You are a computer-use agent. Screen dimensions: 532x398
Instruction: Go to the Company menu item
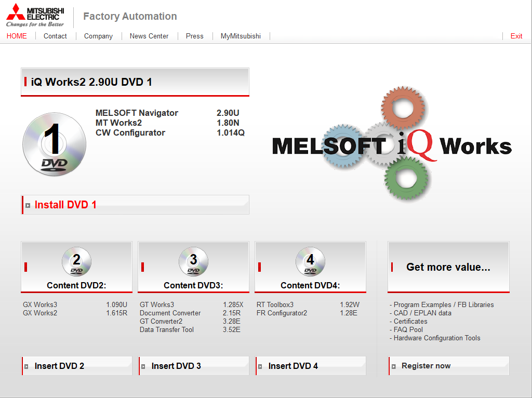coord(98,36)
